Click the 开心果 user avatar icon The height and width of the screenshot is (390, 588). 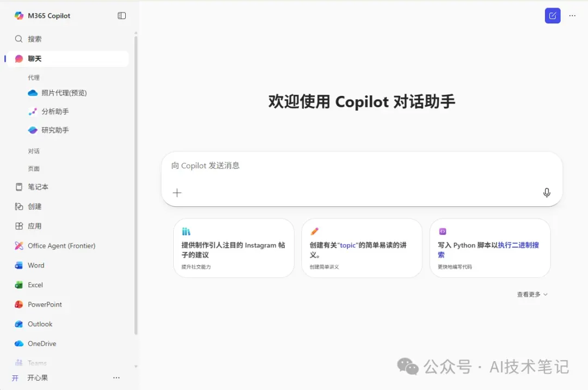(x=15, y=378)
